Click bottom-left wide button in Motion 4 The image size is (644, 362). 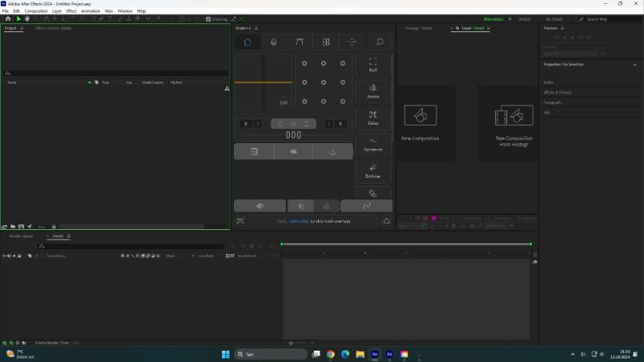(x=260, y=206)
